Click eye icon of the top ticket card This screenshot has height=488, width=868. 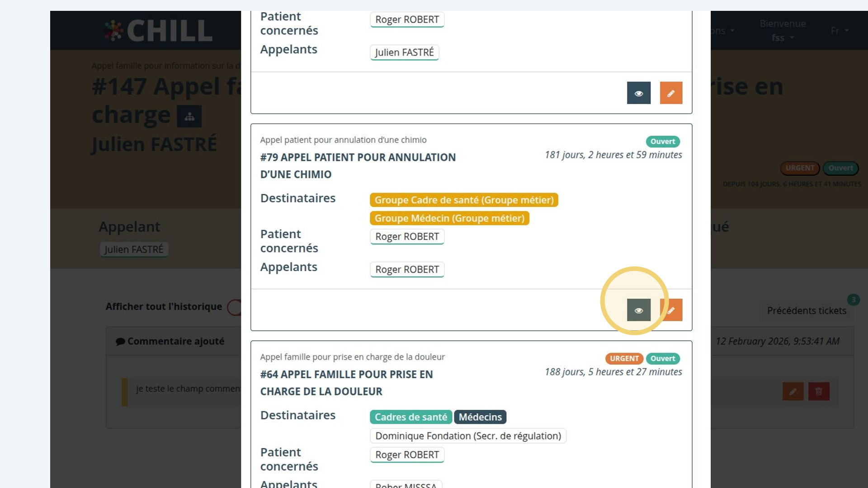pyautogui.click(x=638, y=93)
